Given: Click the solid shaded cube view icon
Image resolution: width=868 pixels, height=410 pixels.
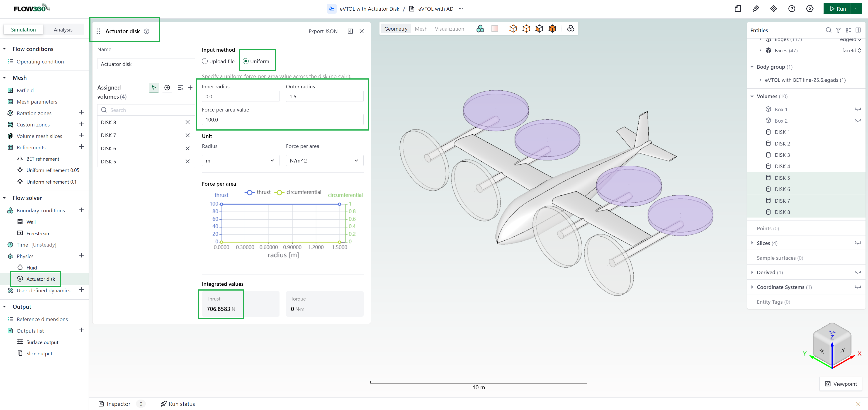Looking at the screenshot, I should [539, 29].
